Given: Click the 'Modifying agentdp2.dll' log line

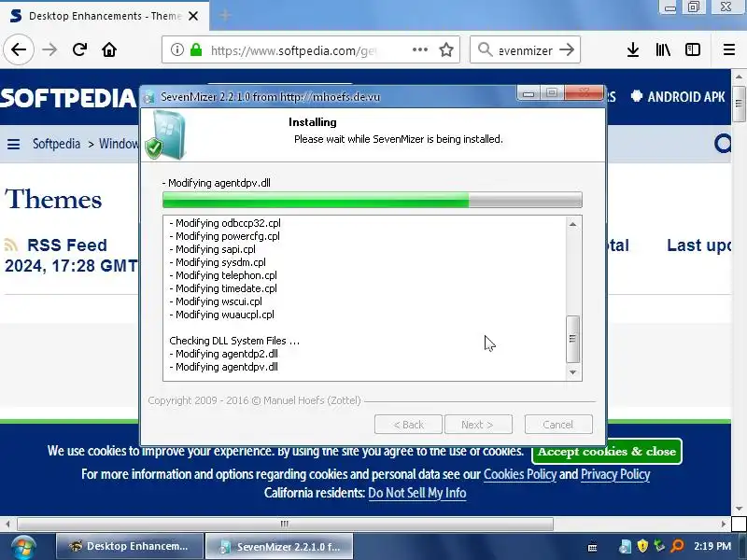Looking at the screenshot, I should [223, 354].
